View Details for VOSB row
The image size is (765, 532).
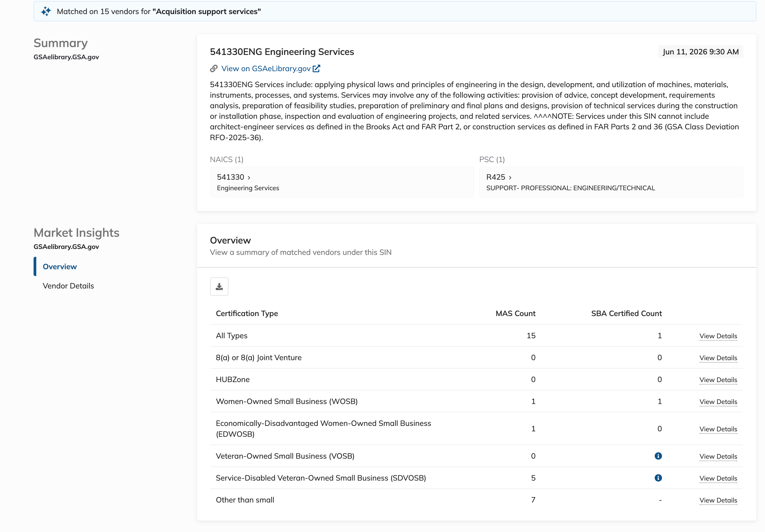(x=718, y=457)
